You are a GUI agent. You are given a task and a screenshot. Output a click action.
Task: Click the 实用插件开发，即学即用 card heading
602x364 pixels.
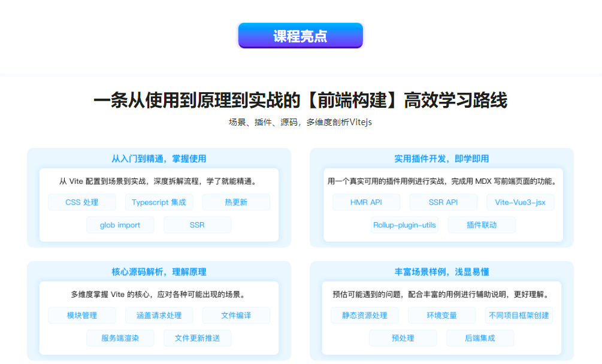(441, 159)
